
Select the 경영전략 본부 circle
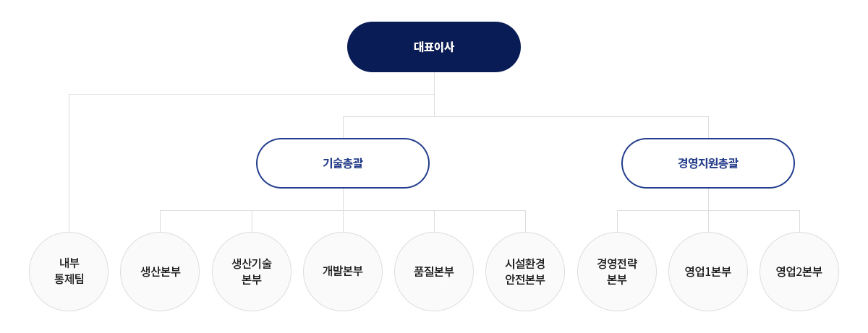617,272
